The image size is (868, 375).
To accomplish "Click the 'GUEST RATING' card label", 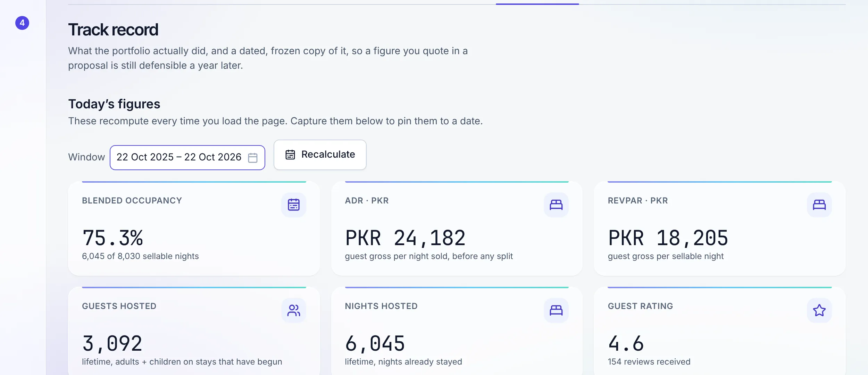I will tap(640, 306).
